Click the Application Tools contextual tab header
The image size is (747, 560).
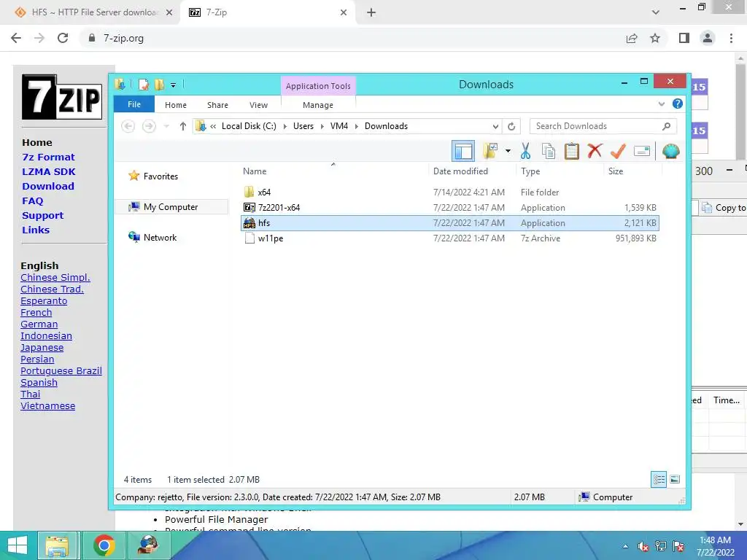click(318, 86)
